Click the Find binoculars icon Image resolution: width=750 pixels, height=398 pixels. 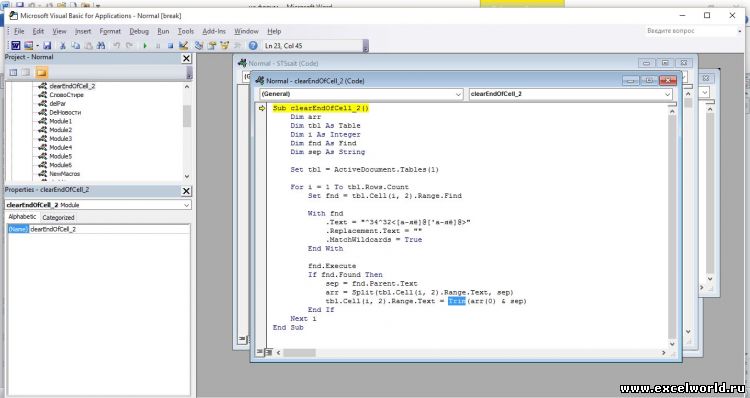pyautogui.click(x=101, y=45)
